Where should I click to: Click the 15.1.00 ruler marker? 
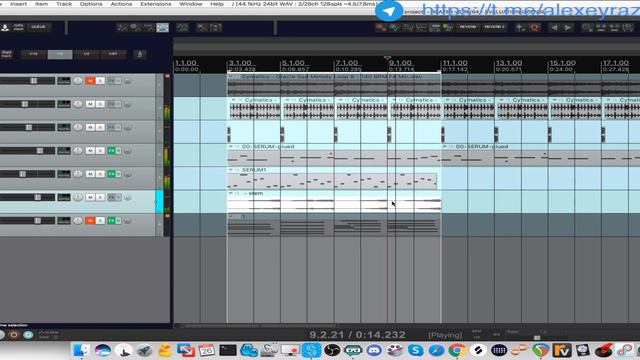pos(562,63)
